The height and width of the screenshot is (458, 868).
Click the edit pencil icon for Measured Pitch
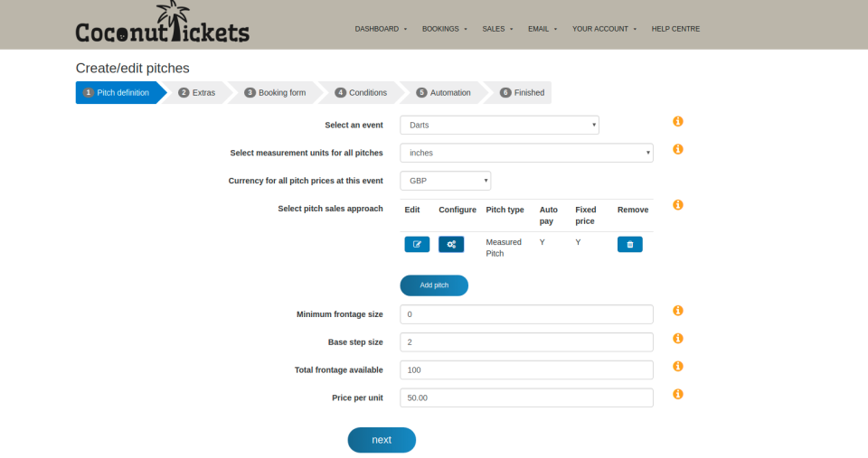pos(417,244)
